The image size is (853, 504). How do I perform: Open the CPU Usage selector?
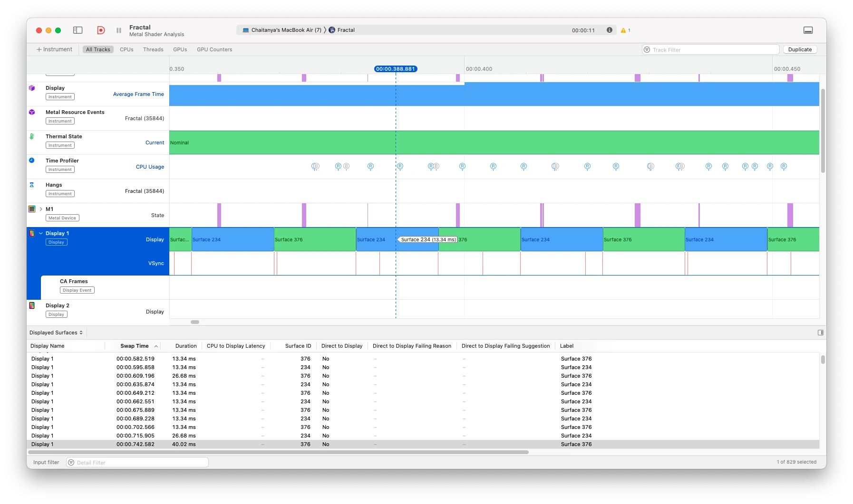point(150,167)
